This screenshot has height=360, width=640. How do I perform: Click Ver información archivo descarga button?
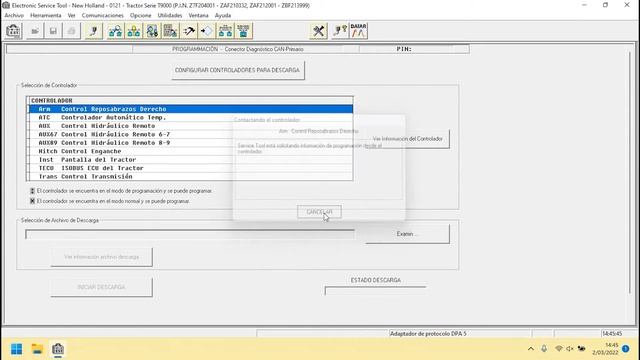[102, 257]
